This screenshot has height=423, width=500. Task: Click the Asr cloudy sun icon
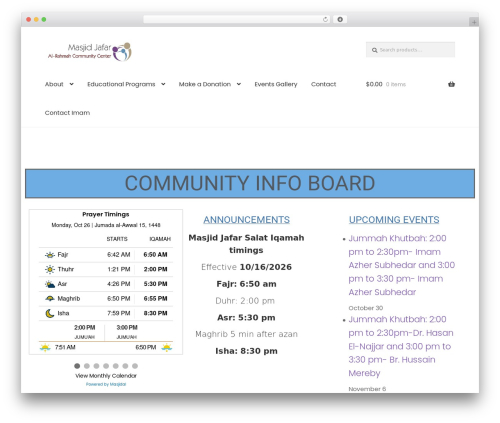point(50,284)
